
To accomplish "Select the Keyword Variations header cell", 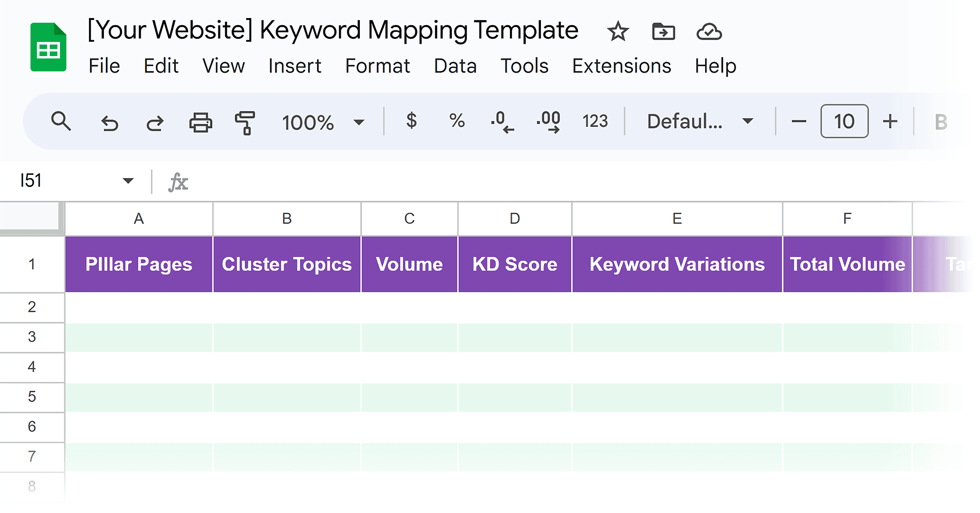I will pos(677,264).
